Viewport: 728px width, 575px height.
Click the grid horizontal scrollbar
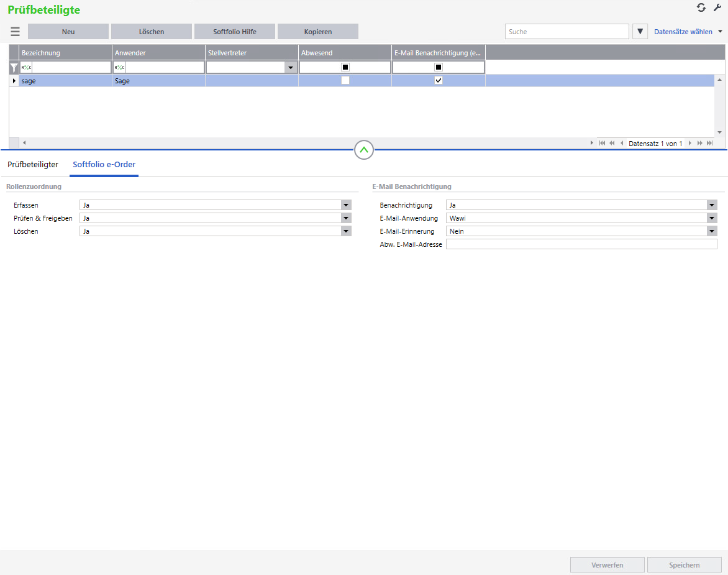304,144
